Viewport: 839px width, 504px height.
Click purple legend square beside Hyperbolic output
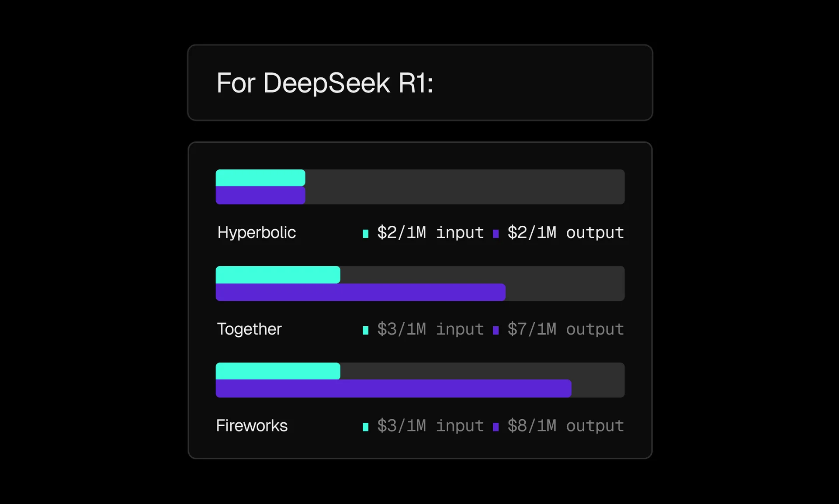[x=496, y=234]
